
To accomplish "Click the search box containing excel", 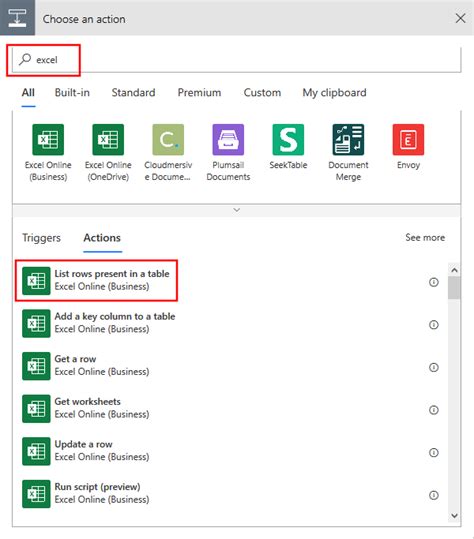I will click(x=236, y=60).
